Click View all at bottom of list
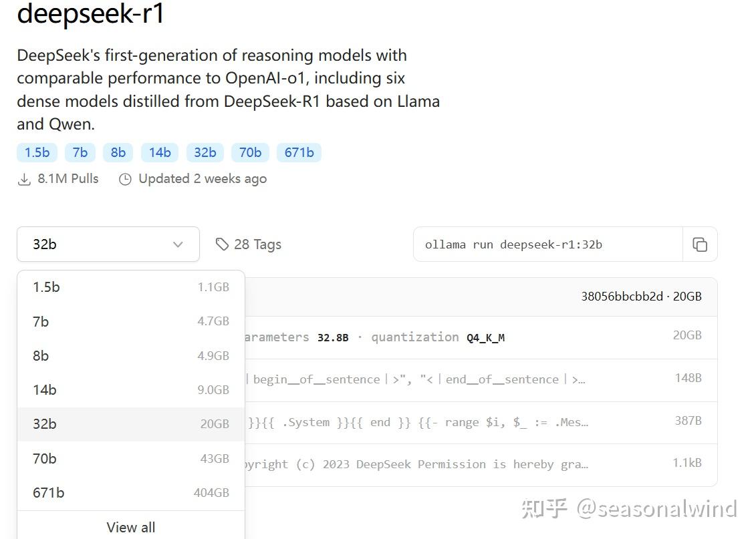Image resolution: width=756 pixels, height=539 pixels. (x=130, y=527)
